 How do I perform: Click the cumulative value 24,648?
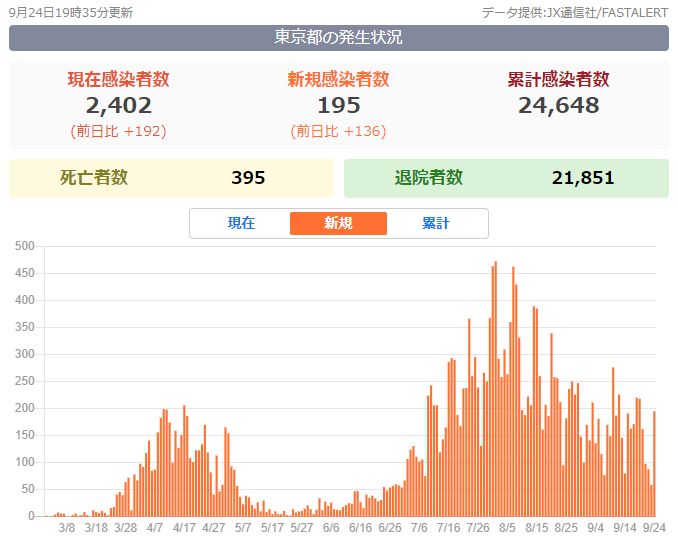click(559, 106)
